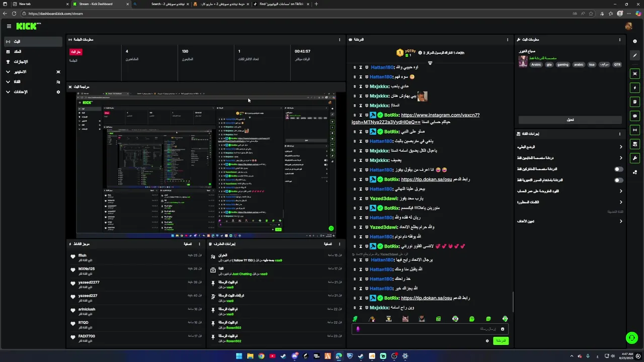Open channel actions panel three-dots menu

click(619, 134)
